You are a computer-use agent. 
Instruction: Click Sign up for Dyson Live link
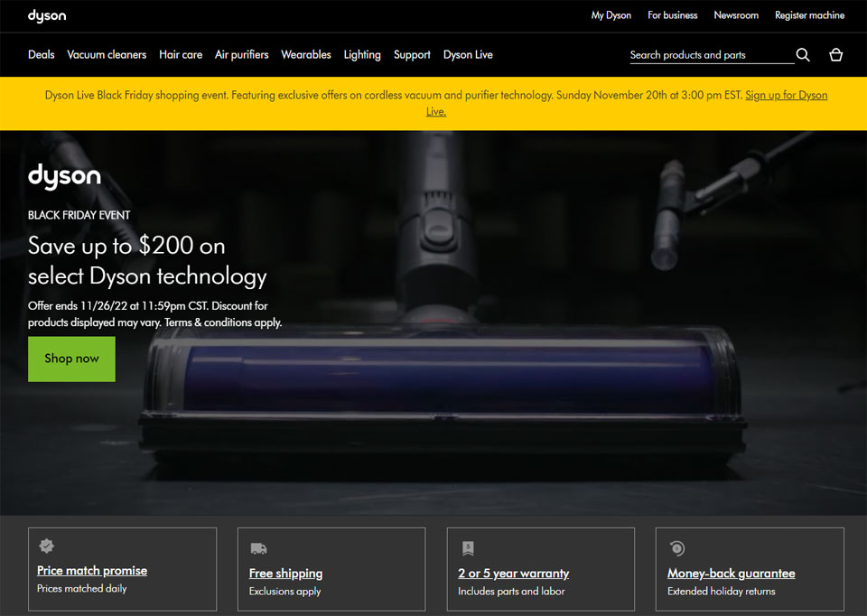(x=786, y=95)
